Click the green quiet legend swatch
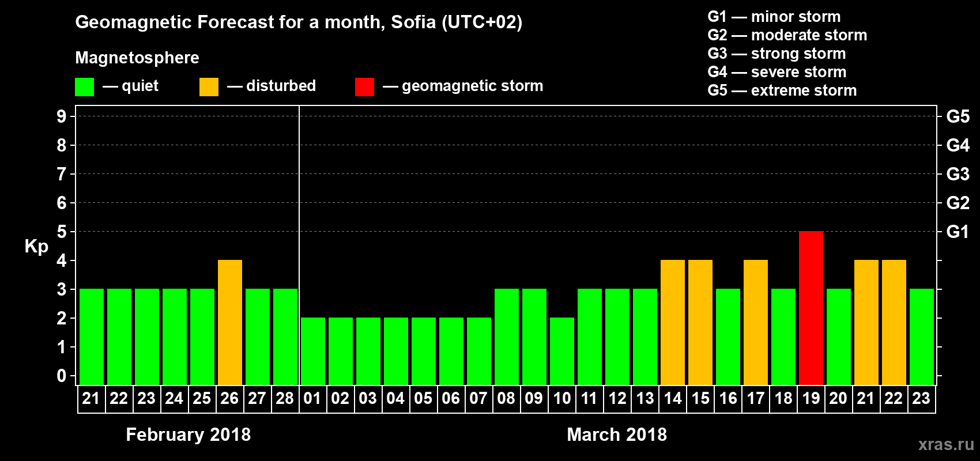 coord(85,87)
